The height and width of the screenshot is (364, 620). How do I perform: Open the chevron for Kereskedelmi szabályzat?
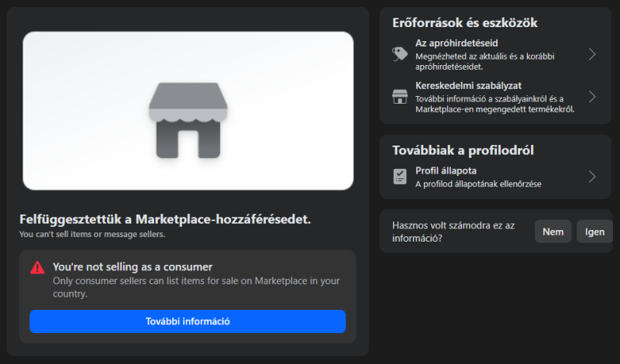[592, 97]
